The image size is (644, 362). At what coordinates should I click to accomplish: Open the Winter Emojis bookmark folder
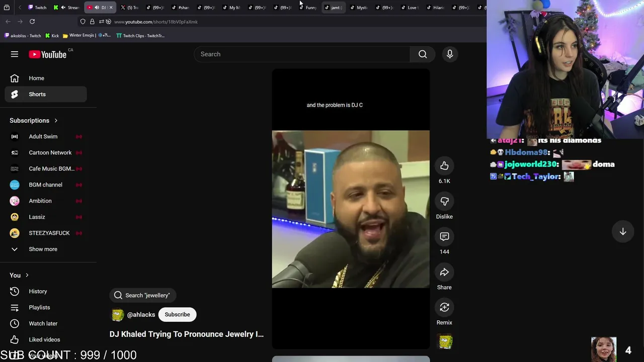pos(87,36)
